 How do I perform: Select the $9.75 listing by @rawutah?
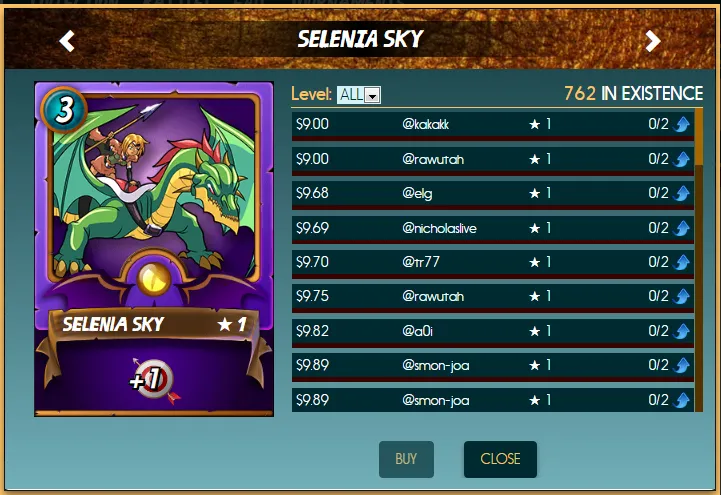(492, 297)
